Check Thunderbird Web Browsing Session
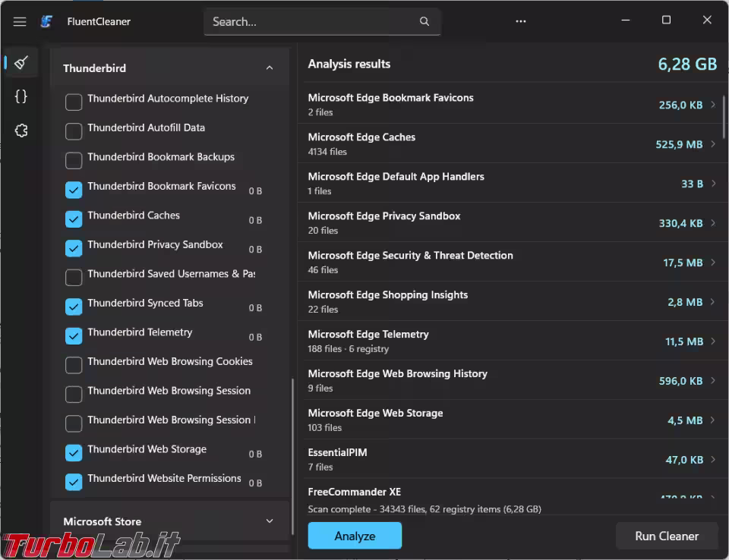 pos(74,395)
